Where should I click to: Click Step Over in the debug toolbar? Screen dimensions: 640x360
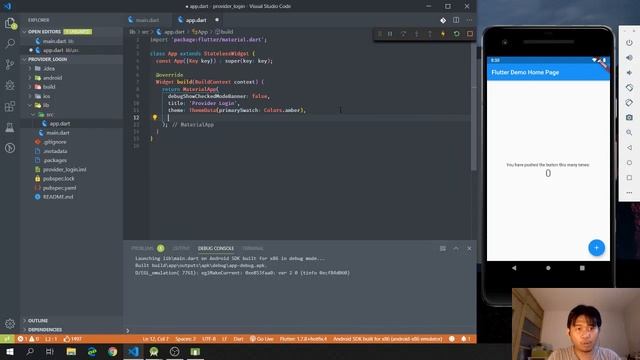(403, 34)
